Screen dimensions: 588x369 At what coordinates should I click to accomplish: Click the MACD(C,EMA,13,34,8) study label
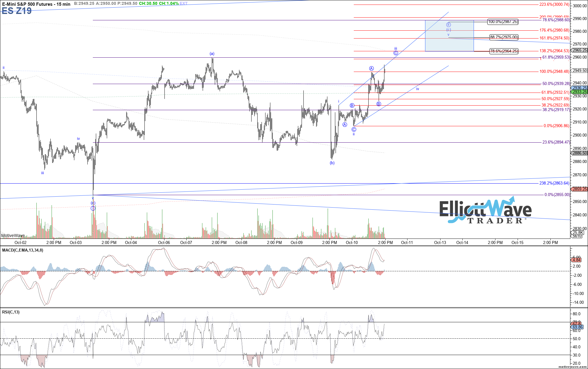click(x=22, y=250)
